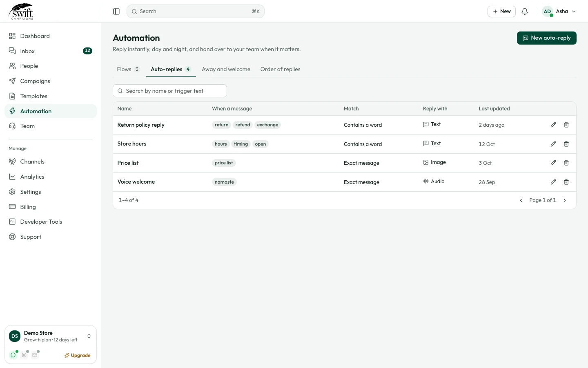Edit the Voice welcome auto-reply
Screen dimensions: 588x368
coord(553,182)
